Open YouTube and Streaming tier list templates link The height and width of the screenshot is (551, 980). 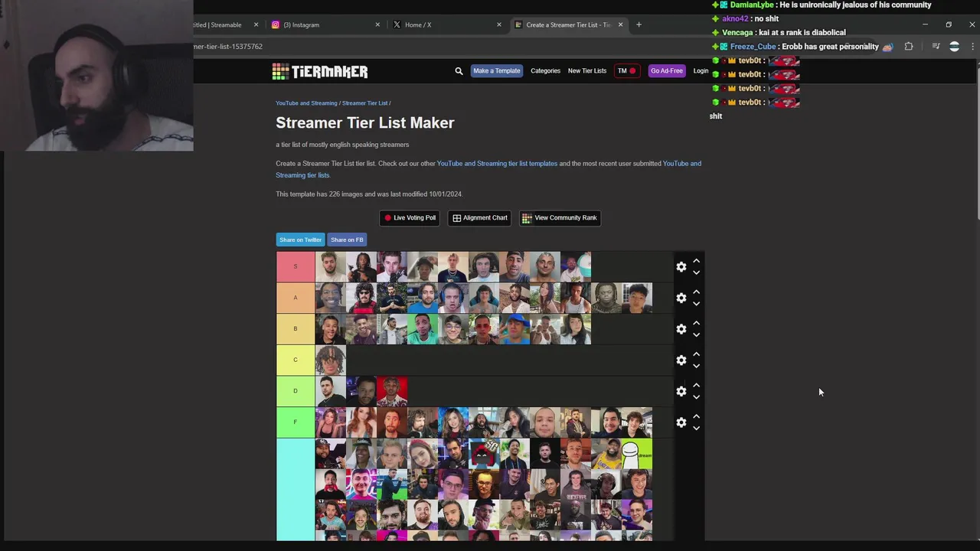(497, 164)
